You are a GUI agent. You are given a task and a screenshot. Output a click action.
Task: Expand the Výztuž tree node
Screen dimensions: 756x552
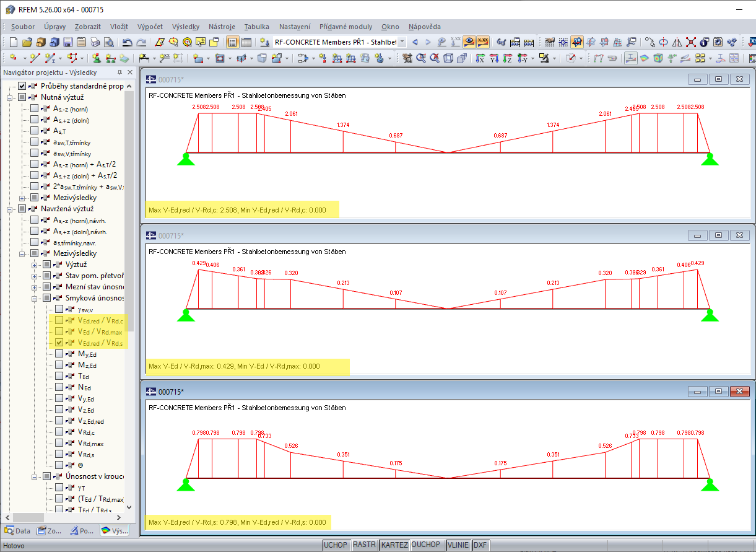coord(35,265)
